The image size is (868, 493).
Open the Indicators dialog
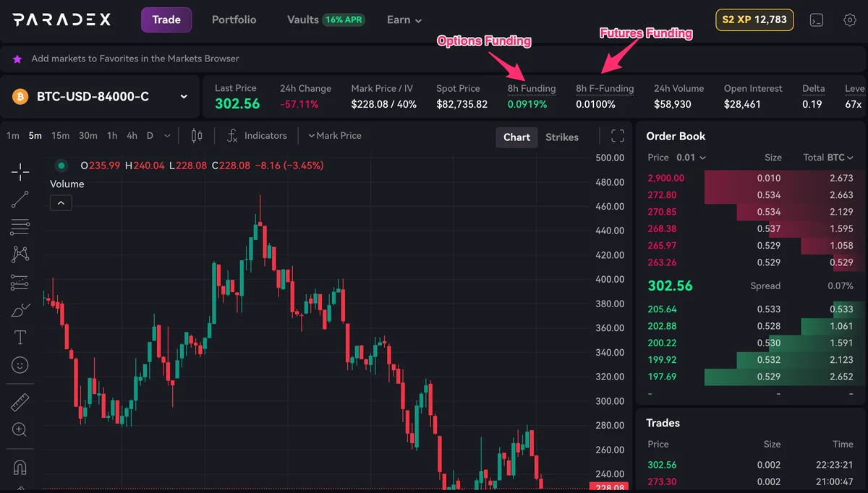[x=257, y=136]
